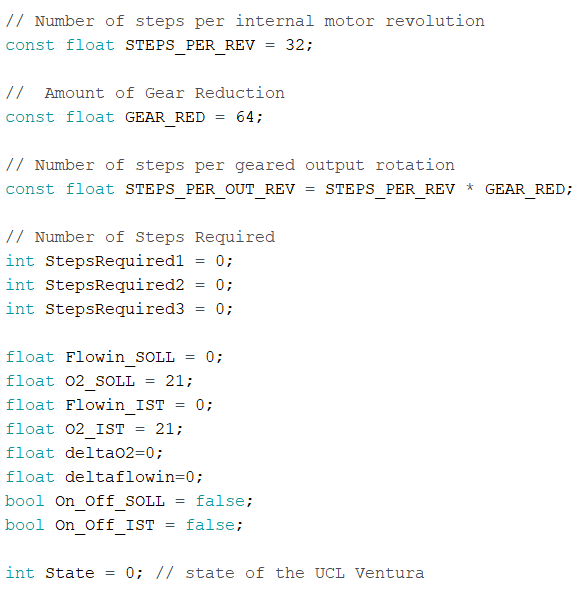Click the On_Off_IST variable name
Screen dimensions: 582x592
pyautogui.click(x=105, y=526)
